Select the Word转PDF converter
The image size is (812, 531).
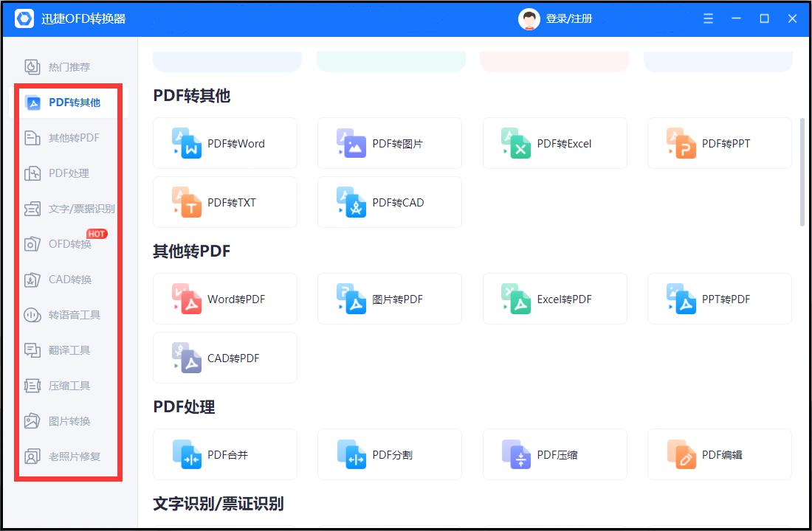(x=225, y=299)
